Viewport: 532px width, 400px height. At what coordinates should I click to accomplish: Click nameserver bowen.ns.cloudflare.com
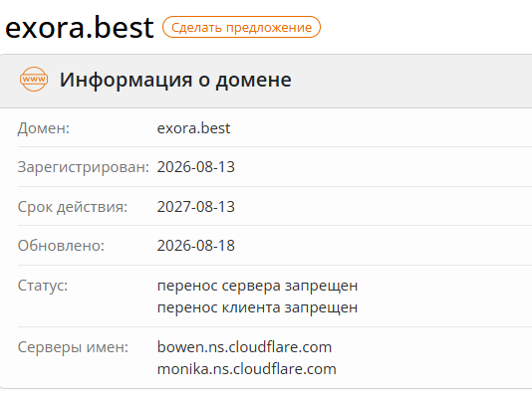244,347
